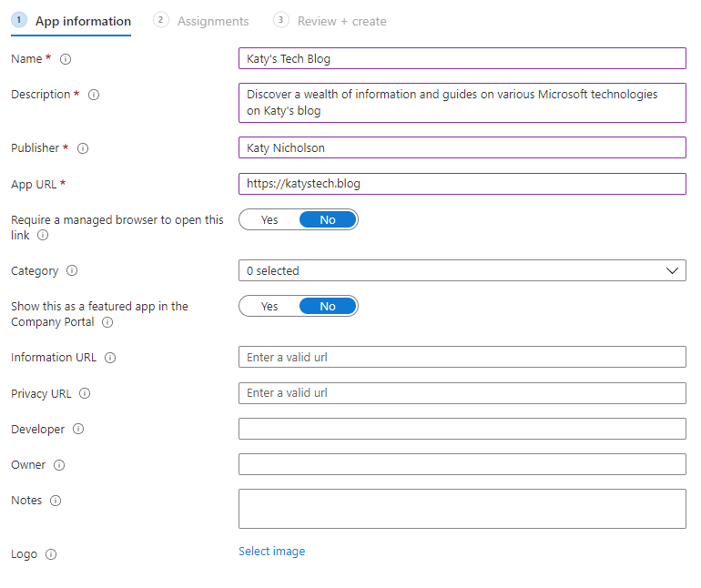Screen dimensions: 701x588
Task: Open the Review + create tab
Action: pyautogui.click(x=341, y=21)
